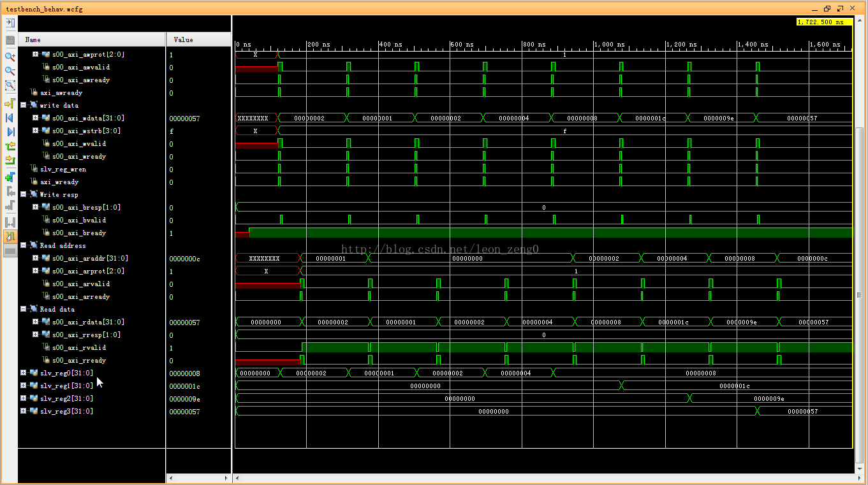Select the s00_axi_bvalid signal
Screen dimensions: 868x485
[x=79, y=221]
